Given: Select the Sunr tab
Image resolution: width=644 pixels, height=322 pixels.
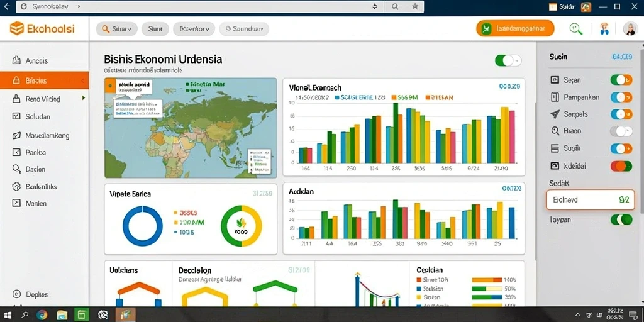Looking at the screenshot, I should (x=155, y=29).
